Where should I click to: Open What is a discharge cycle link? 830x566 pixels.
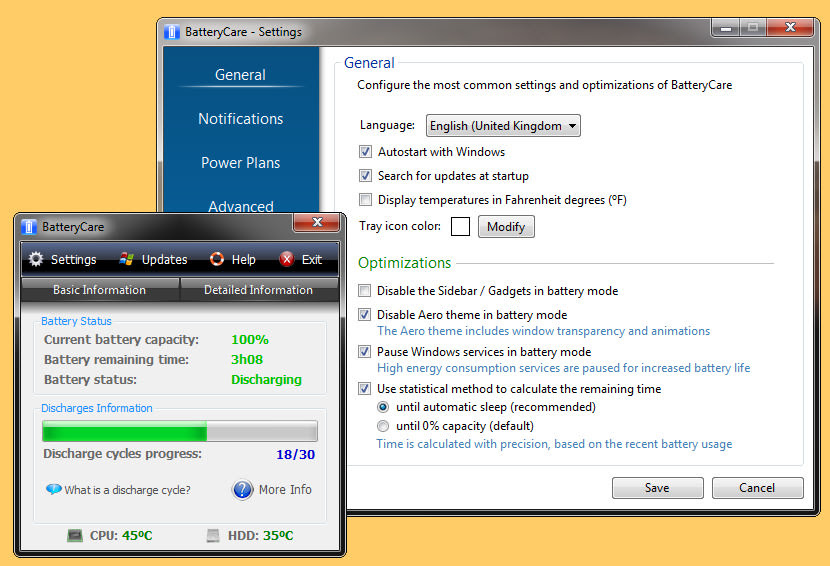pos(128,490)
